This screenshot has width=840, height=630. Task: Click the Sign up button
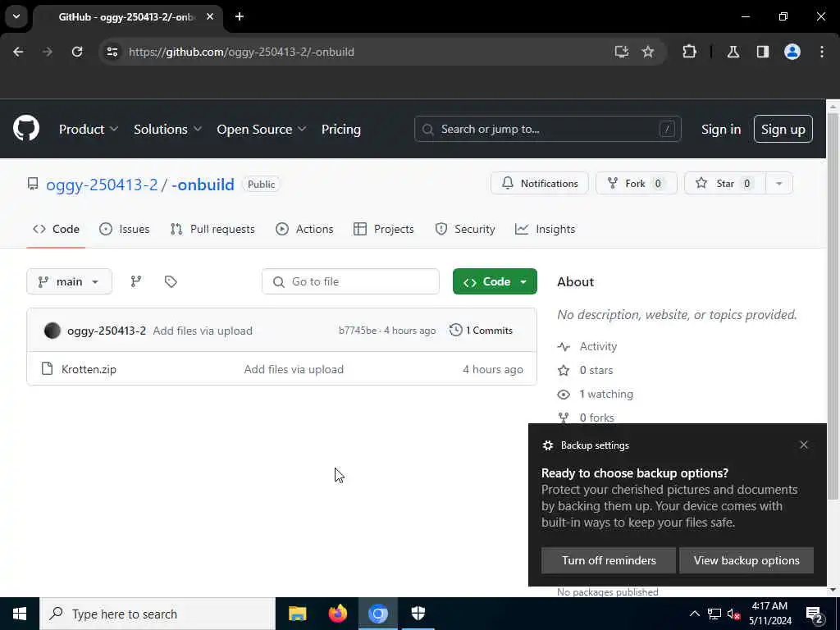click(x=783, y=129)
